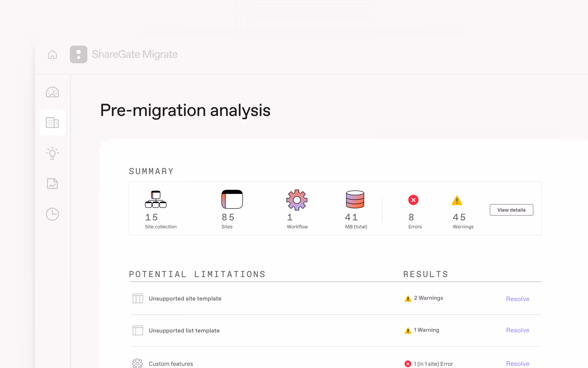The height and width of the screenshot is (368, 588).
Task: Click the 1 (in 1 site) Error text
Action: pyautogui.click(x=433, y=364)
